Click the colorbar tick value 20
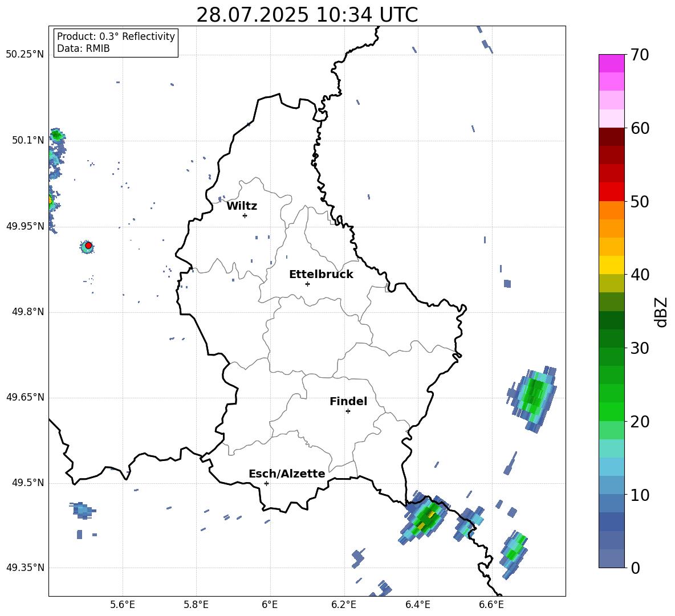This screenshot has width=675, height=616. 640,422
